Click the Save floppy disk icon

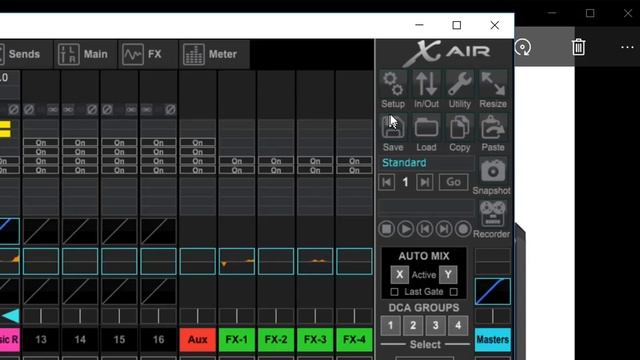pos(393,128)
